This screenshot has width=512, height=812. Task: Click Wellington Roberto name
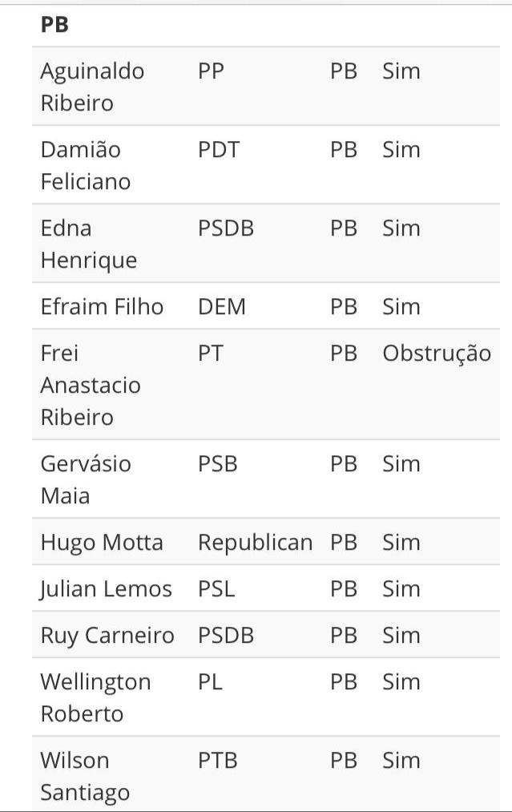pos(95,697)
